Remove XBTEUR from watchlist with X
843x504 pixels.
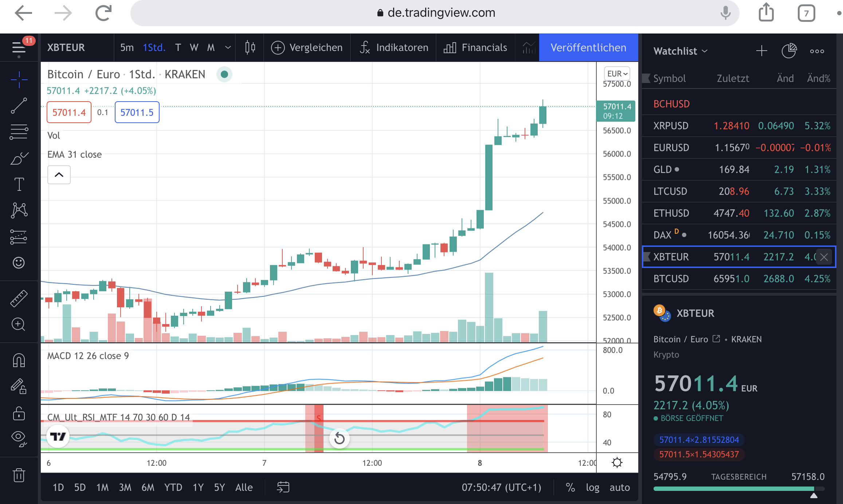[x=824, y=257]
